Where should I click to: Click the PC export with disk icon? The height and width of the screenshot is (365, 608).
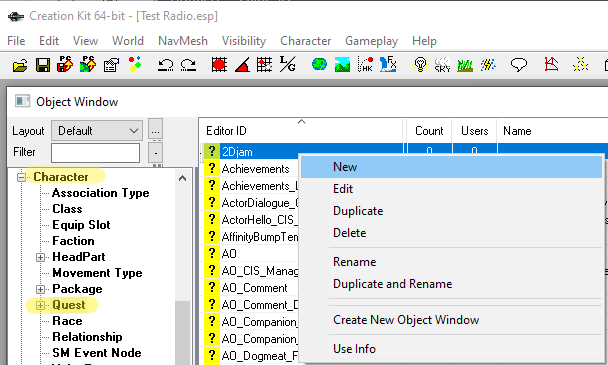pyautogui.click(x=65, y=64)
